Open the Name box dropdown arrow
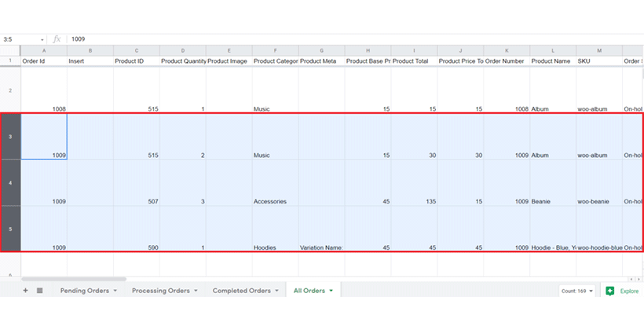The image size is (644, 330). pos(42,40)
